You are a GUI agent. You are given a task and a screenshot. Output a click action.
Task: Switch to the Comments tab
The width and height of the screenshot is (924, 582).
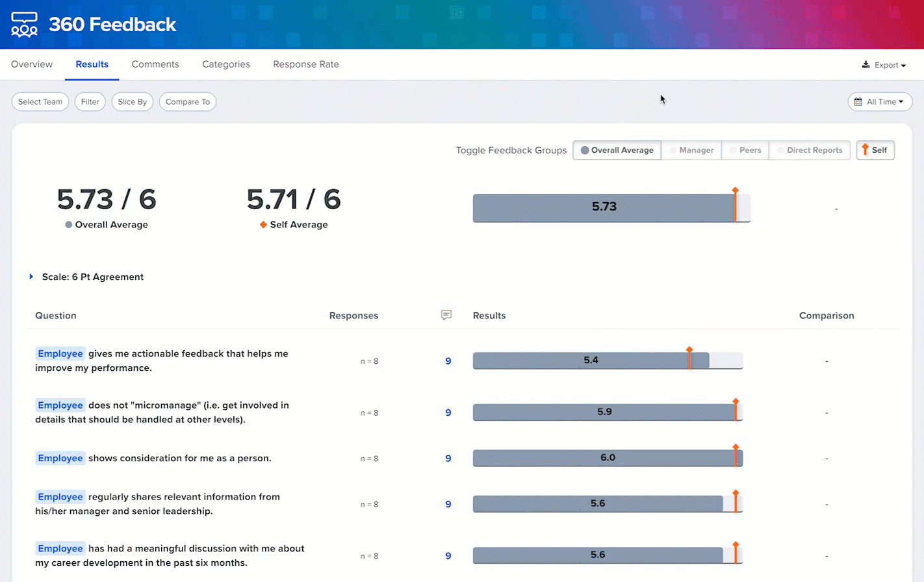[x=155, y=64]
